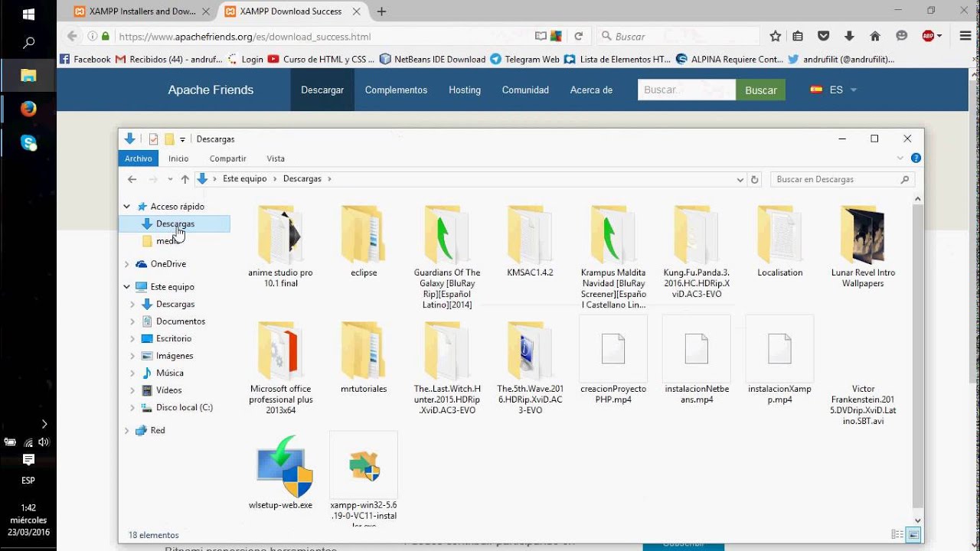Save page to Pocket icon
Image resolution: width=980 pixels, height=551 pixels.
click(824, 36)
